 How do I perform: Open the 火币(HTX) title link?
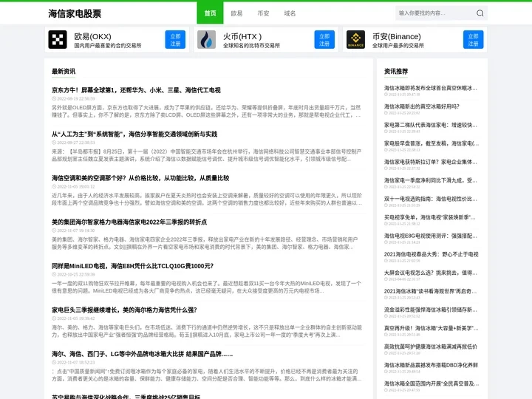242,36
